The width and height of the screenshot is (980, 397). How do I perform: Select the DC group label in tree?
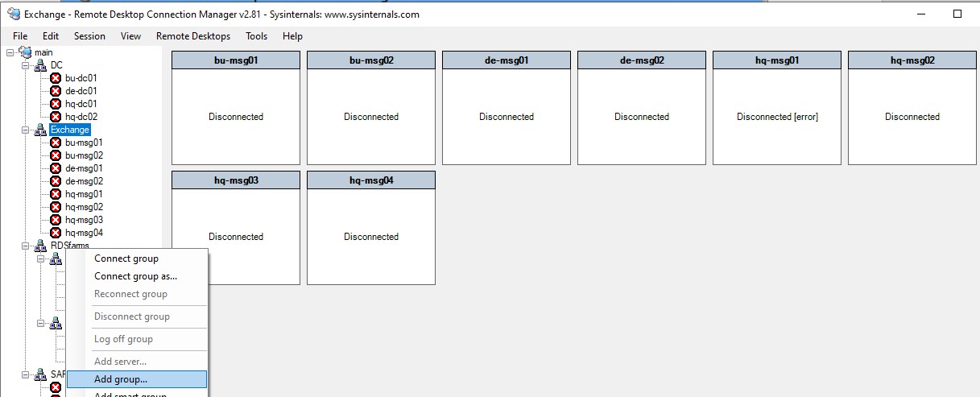[56, 65]
